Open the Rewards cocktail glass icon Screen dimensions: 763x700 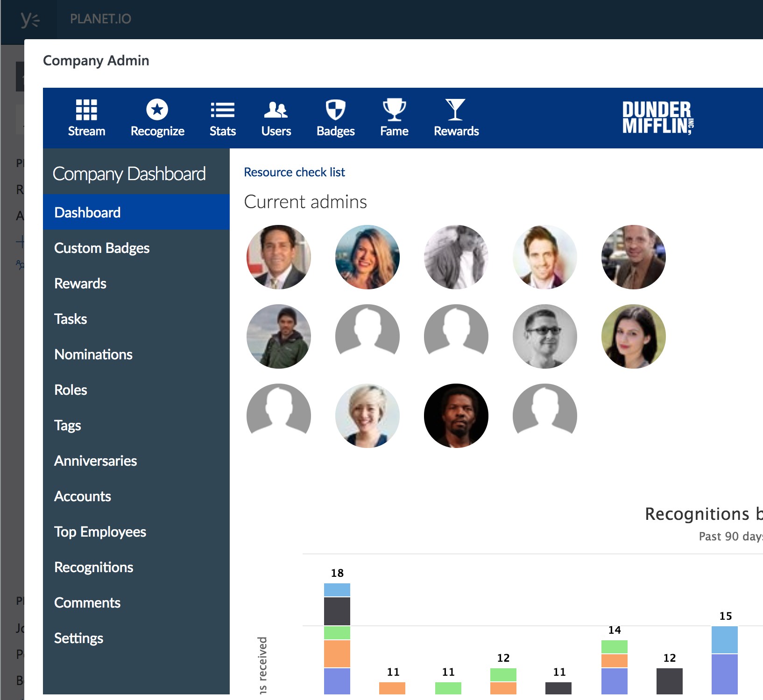tap(456, 110)
